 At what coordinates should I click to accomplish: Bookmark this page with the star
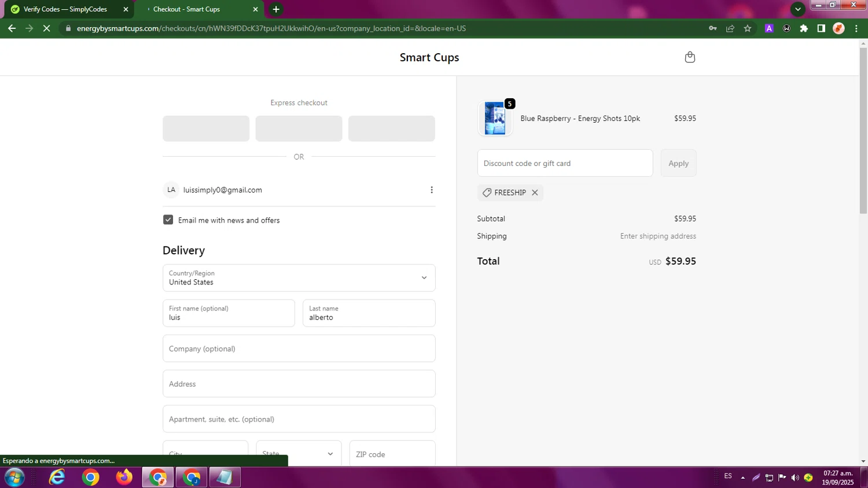(x=748, y=28)
